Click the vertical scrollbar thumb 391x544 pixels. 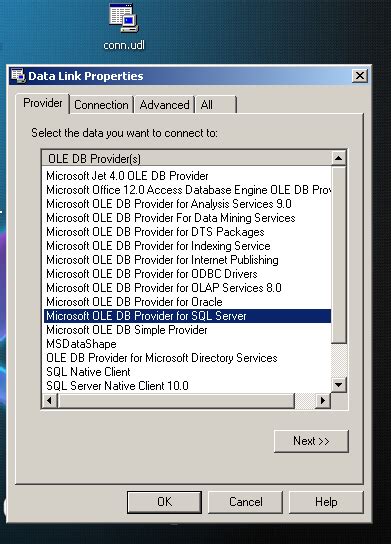tap(338, 255)
